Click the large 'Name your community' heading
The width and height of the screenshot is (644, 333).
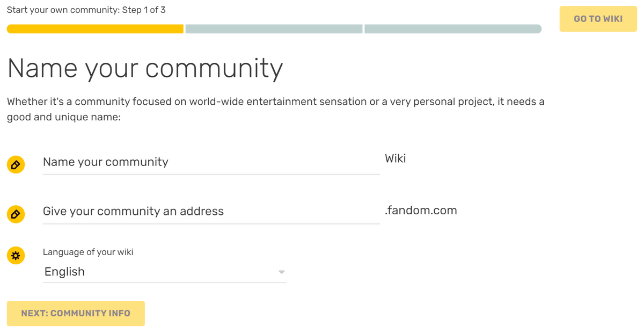[145, 69]
